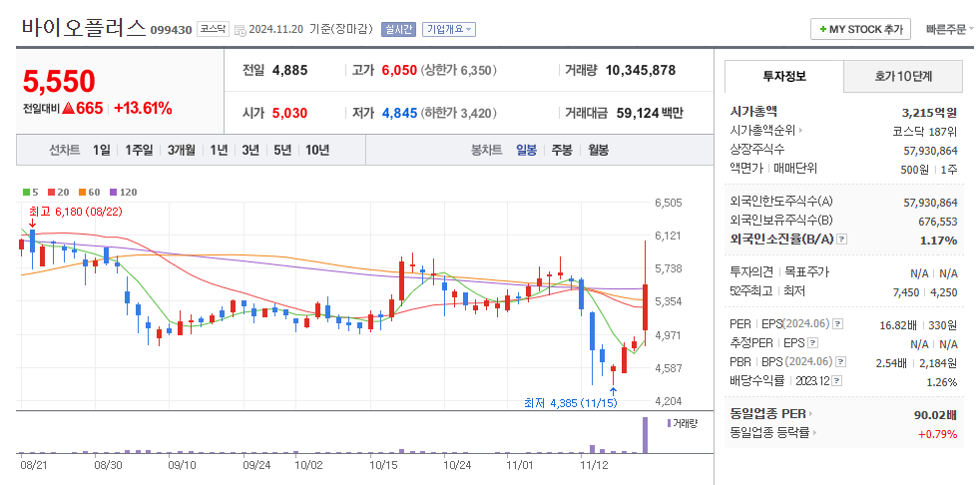980x485 pixels.
Task: Click the MY STOCK 추가 button
Action: (x=860, y=29)
